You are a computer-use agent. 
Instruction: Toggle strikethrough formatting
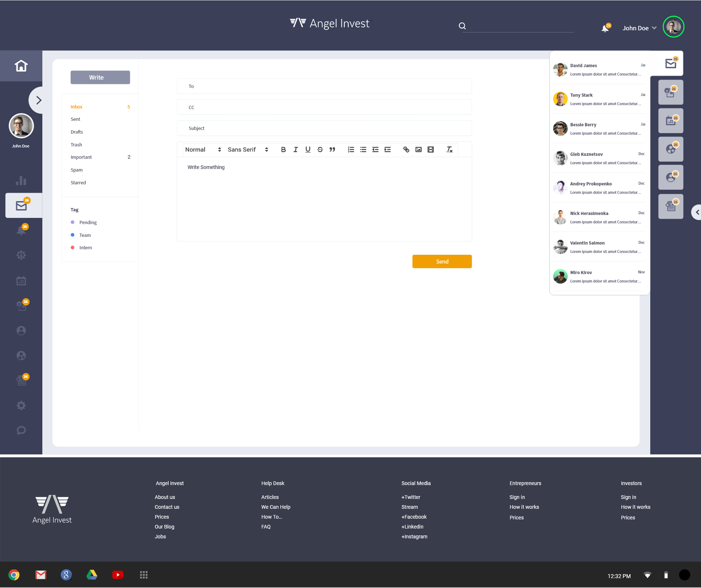point(320,150)
